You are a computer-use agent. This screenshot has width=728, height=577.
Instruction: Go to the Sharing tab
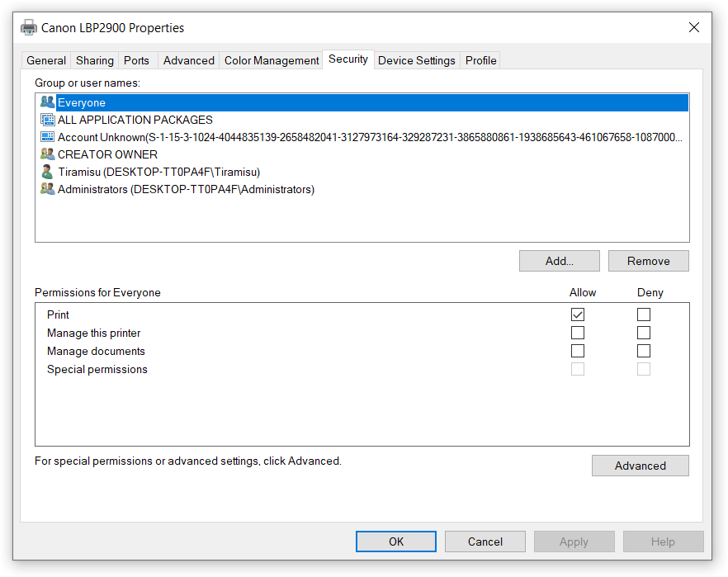[x=95, y=60]
